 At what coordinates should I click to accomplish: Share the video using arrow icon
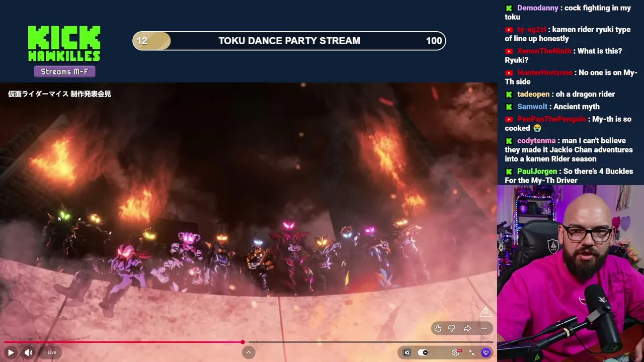[467, 328]
